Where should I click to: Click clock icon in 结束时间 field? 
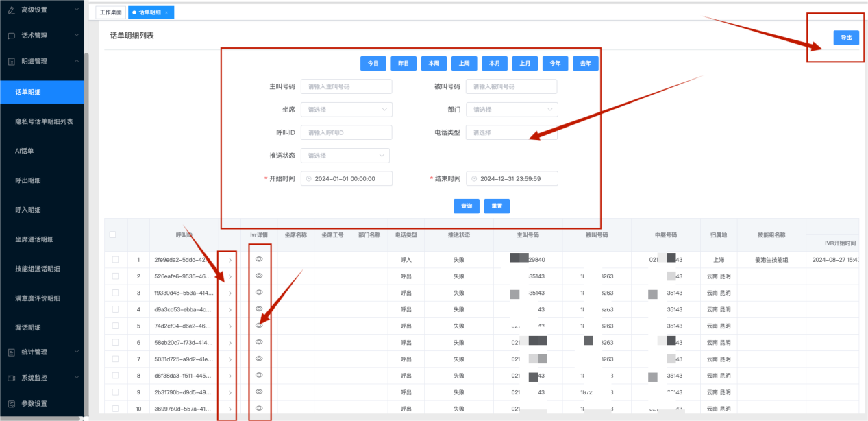[474, 178]
